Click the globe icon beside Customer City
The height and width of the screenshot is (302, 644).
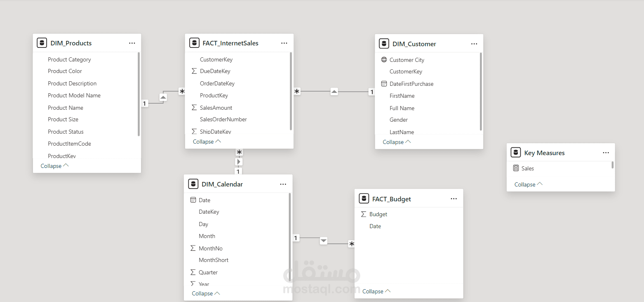tap(384, 60)
